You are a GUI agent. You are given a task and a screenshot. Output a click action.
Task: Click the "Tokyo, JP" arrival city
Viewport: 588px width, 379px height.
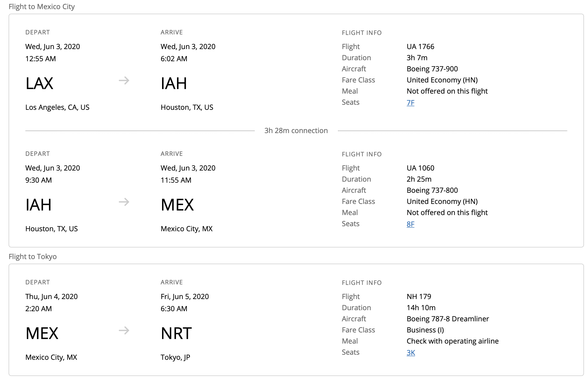pyautogui.click(x=175, y=357)
